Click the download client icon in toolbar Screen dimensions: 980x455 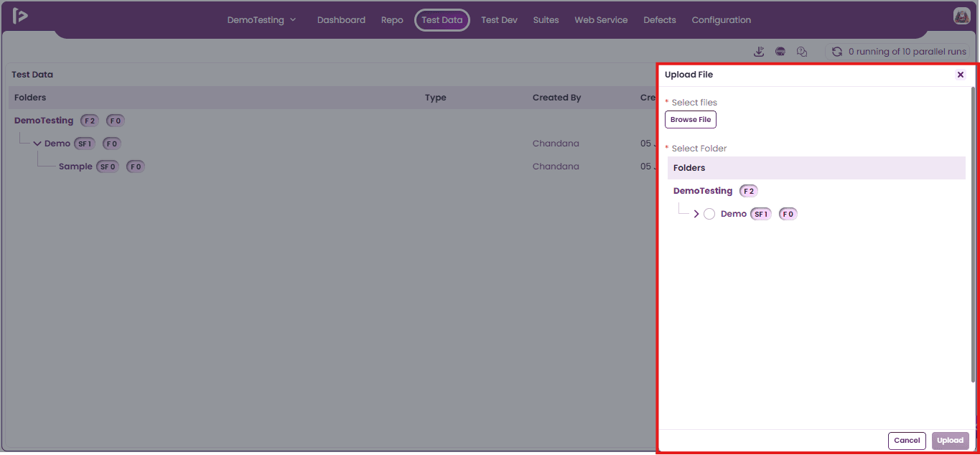[759, 52]
